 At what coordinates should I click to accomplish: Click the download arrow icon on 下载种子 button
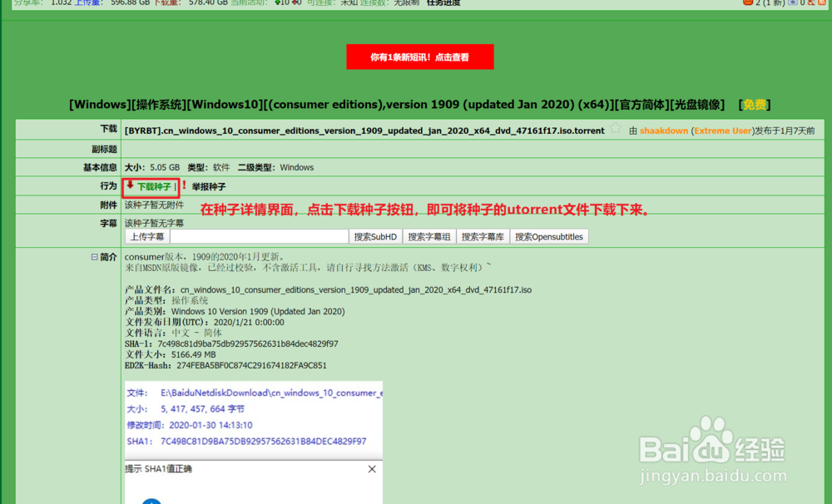[130, 186]
